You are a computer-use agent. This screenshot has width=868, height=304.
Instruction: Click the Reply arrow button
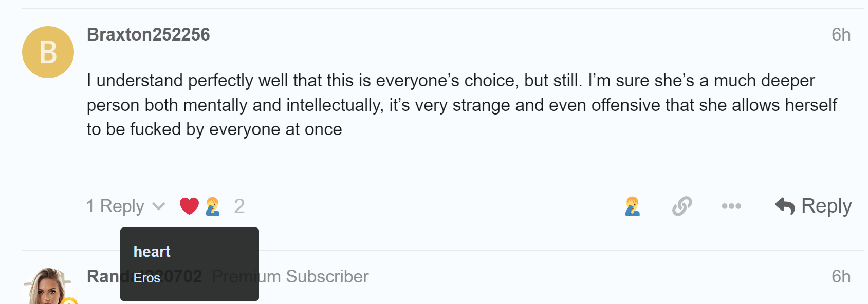click(x=813, y=206)
